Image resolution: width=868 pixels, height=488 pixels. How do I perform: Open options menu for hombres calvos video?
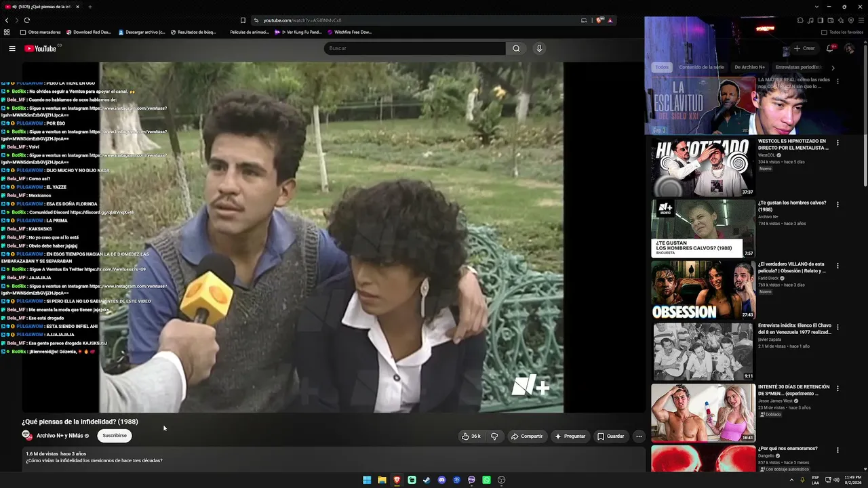[837, 204]
